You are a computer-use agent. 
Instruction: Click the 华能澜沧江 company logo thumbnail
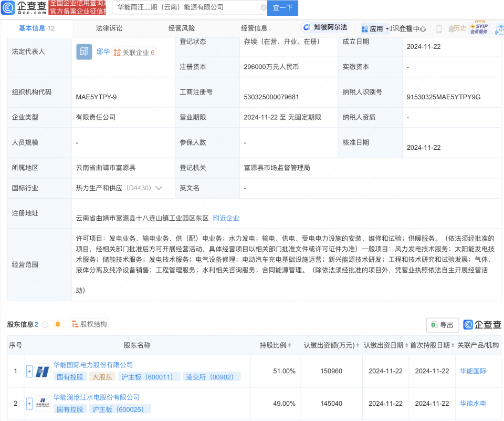[x=43, y=404]
